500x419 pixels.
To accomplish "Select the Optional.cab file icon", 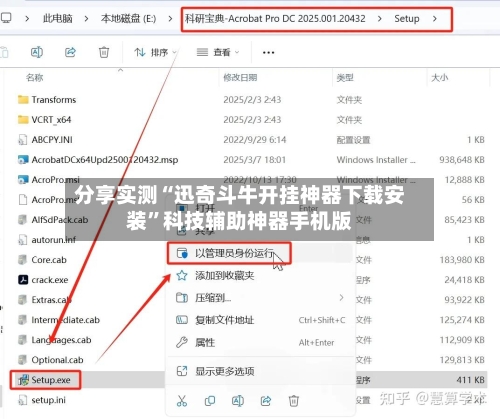I will pyautogui.click(x=22, y=360).
